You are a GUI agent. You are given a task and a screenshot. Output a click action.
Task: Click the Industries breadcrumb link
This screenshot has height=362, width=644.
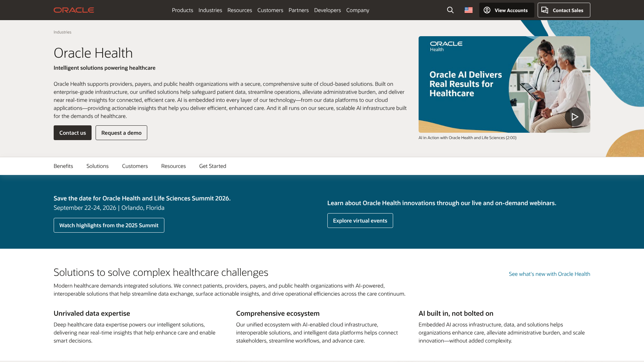(62, 32)
